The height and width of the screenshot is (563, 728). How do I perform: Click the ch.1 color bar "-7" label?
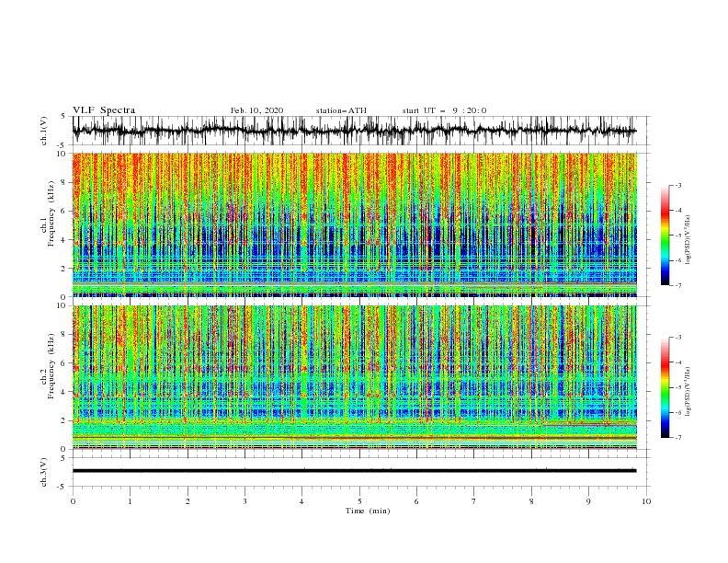678,285
